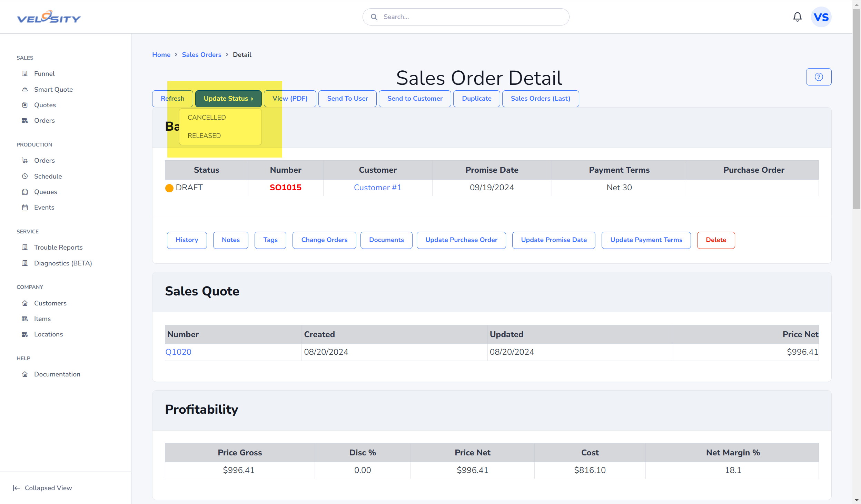Click the orange DRAFT status dot
The image size is (861, 504).
(169, 188)
